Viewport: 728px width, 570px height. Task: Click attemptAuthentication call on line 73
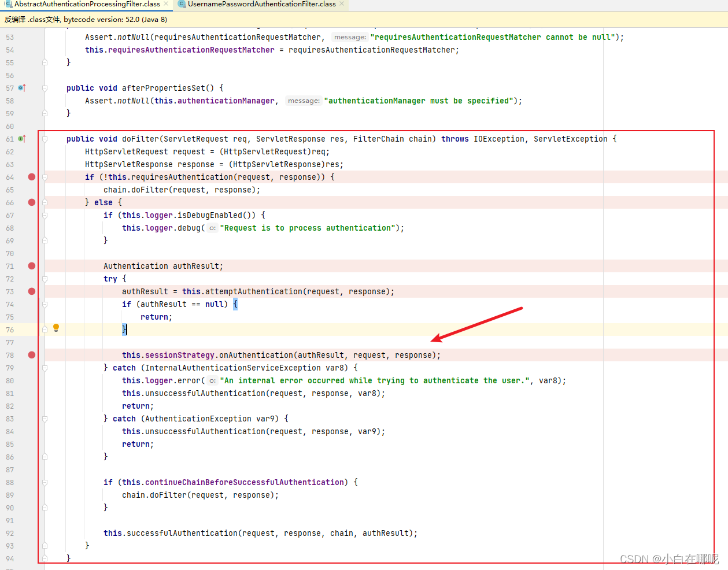pyautogui.click(x=253, y=291)
